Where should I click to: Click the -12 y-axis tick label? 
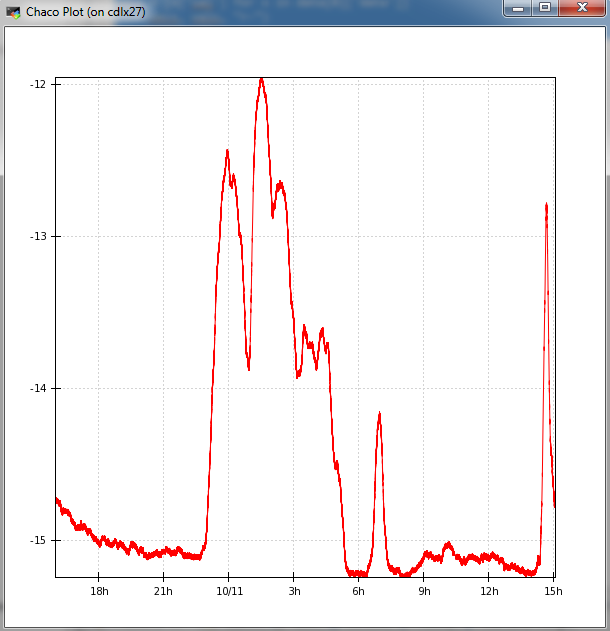(38, 84)
